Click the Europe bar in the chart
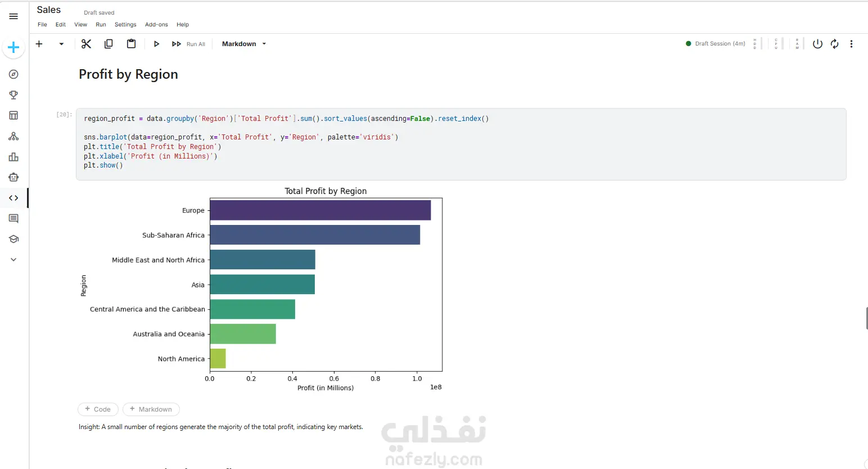 (x=320, y=210)
